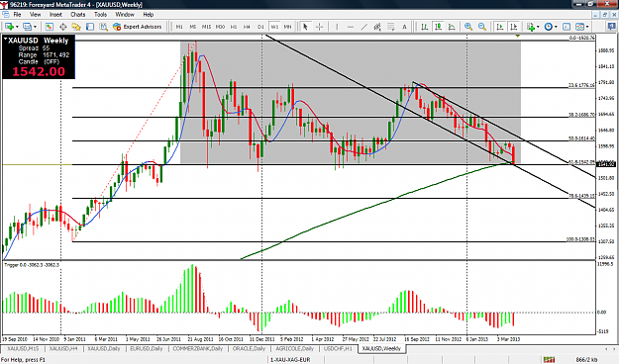This screenshot has height=364, width=619.
Task: Switch to XAUUSD,M15 chart tab
Action: click(x=23, y=349)
